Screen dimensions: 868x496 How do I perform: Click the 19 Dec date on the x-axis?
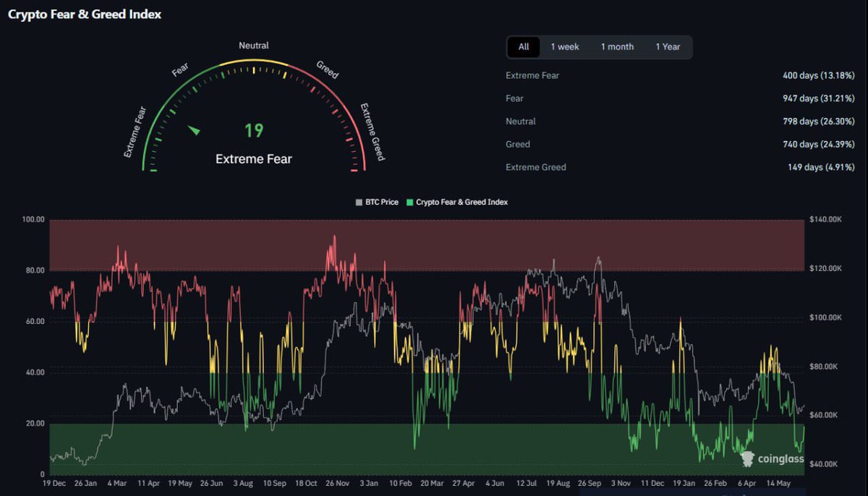coord(55,483)
